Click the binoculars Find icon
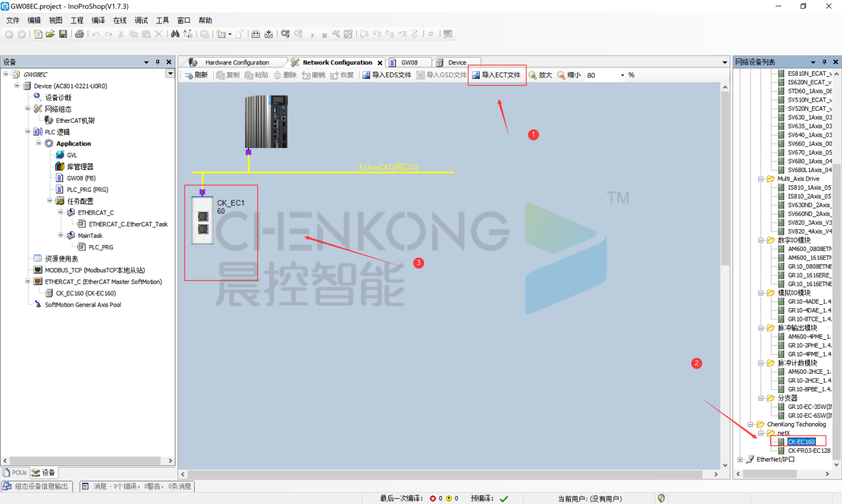 coord(175,34)
